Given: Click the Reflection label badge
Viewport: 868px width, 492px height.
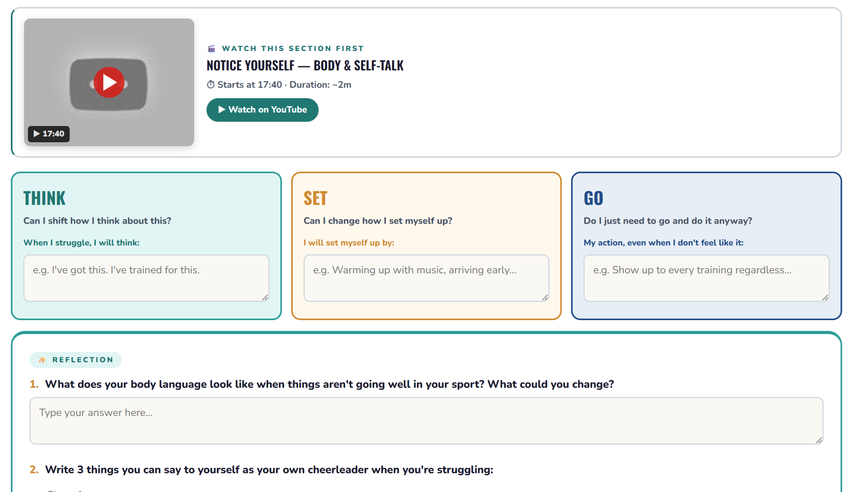Looking at the screenshot, I should (76, 360).
